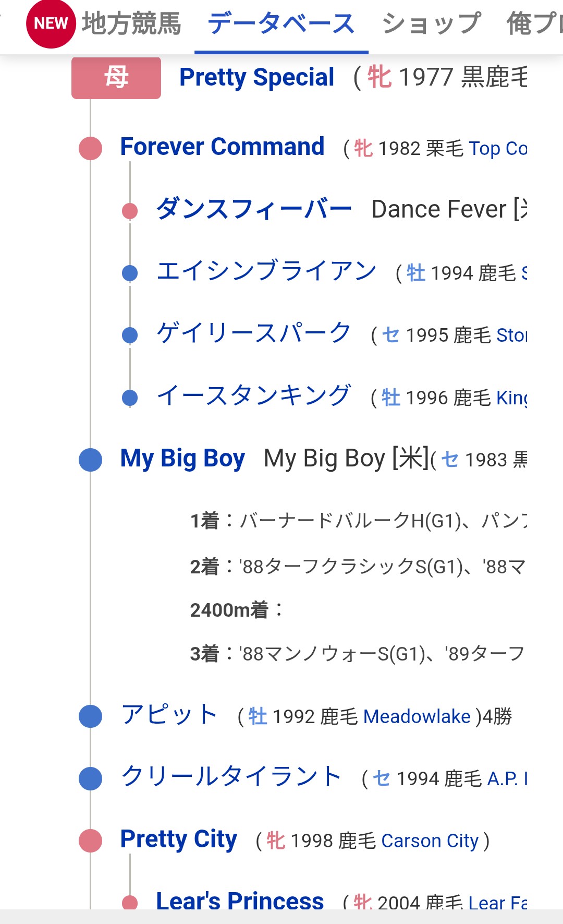Open the Carson City sire link
Image resolution: width=563 pixels, height=924 pixels.
(x=430, y=841)
